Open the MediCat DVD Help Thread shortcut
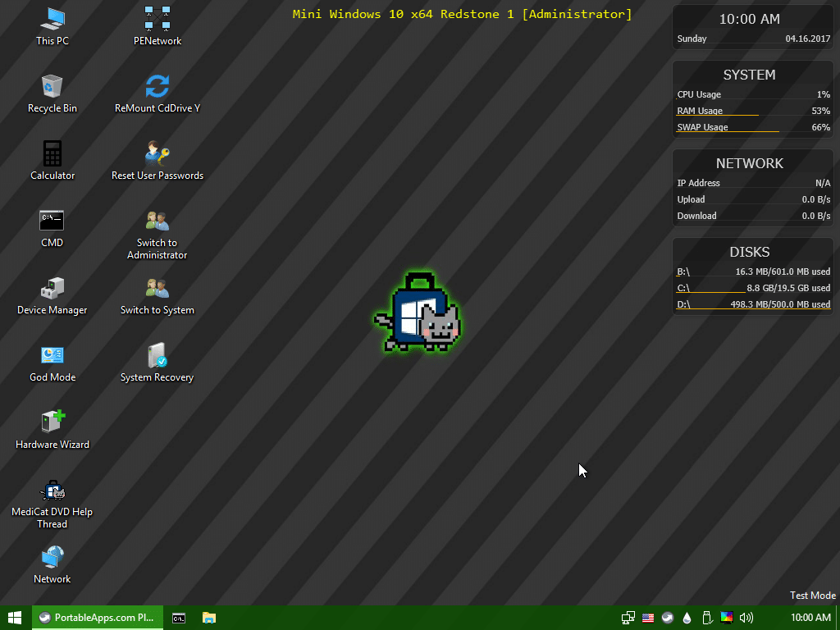This screenshot has width=840, height=630. pos(52,504)
